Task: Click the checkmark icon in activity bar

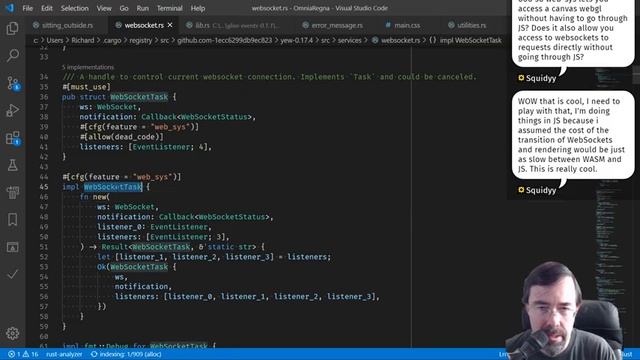Action: pos(12,274)
